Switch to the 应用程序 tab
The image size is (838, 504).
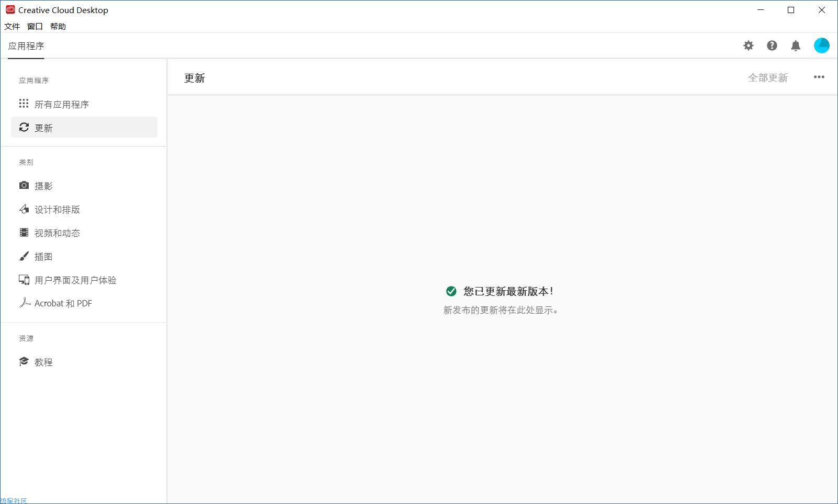pyautogui.click(x=26, y=46)
